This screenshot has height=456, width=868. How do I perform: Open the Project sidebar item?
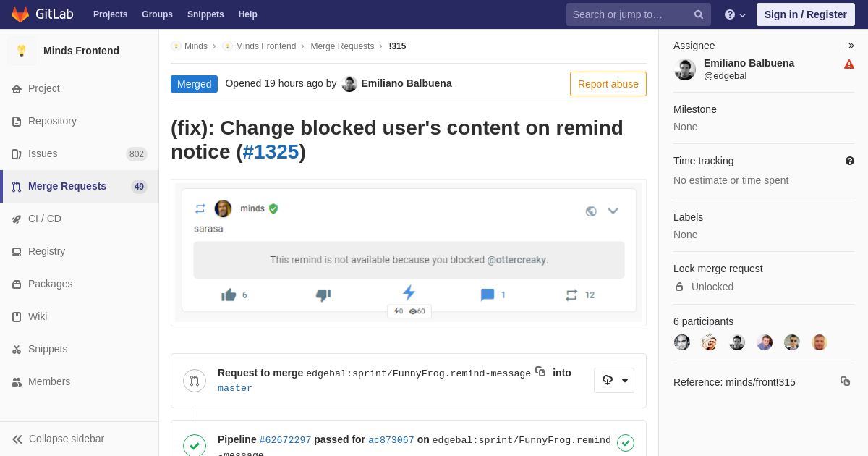click(x=80, y=88)
